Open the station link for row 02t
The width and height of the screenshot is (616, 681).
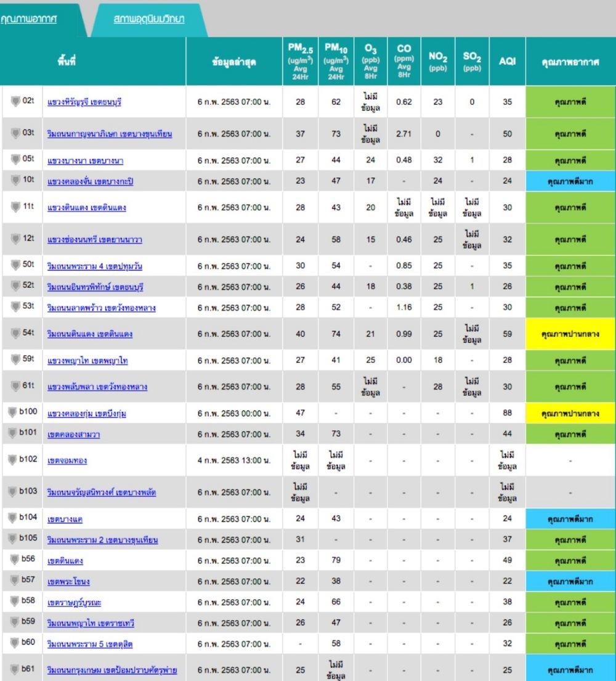pos(84,102)
